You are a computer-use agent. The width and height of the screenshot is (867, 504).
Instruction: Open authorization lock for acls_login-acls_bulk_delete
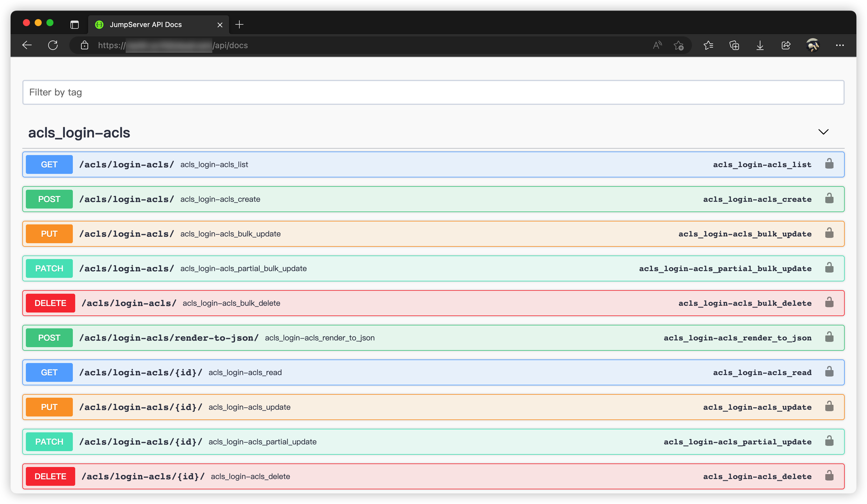[x=829, y=303]
